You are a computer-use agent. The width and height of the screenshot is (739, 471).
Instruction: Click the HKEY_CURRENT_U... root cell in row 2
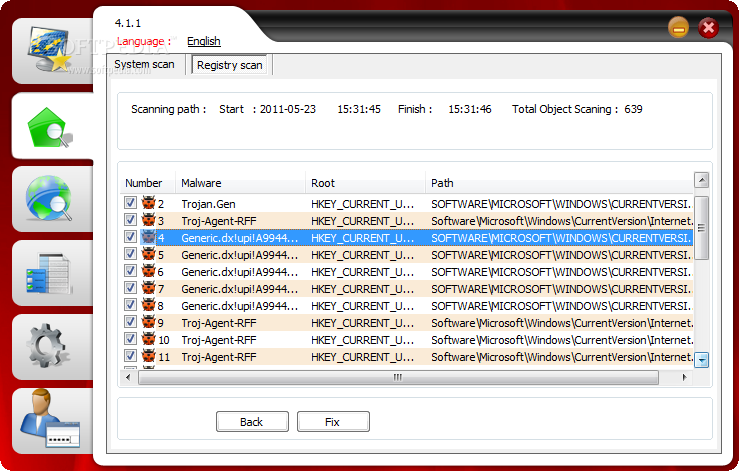point(362,204)
